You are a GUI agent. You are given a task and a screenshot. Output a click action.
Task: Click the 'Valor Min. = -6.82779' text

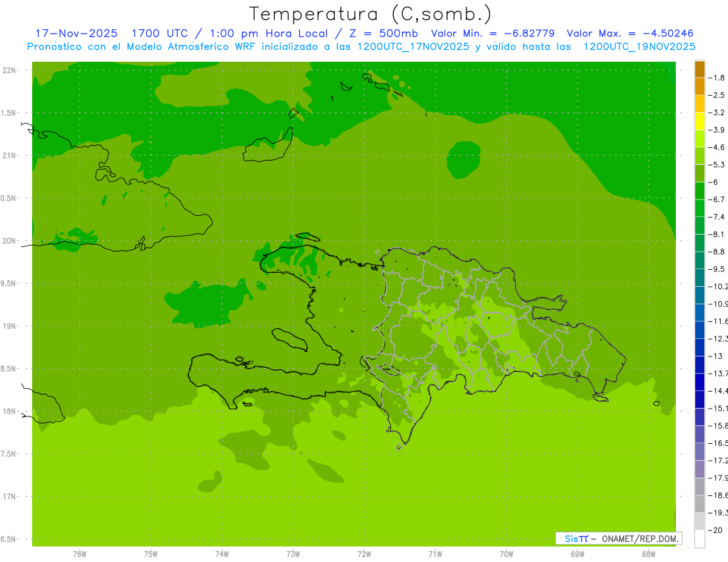point(493,33)
